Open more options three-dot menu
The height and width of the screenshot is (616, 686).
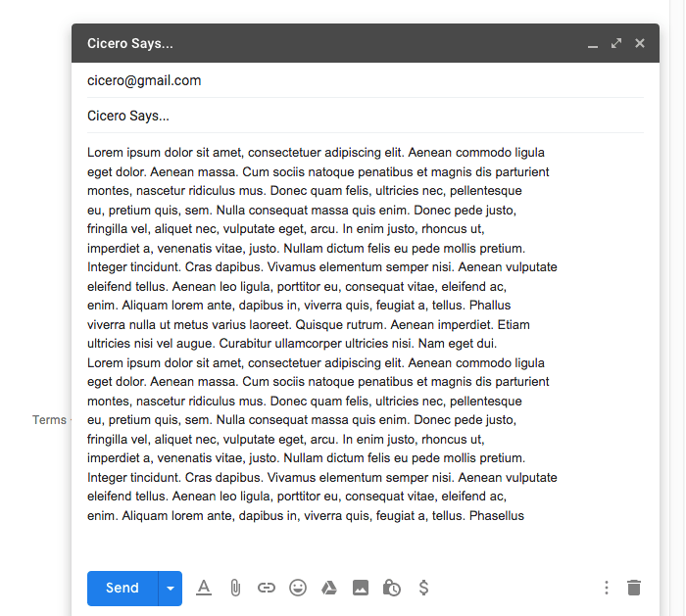click(x=607, y=588)
